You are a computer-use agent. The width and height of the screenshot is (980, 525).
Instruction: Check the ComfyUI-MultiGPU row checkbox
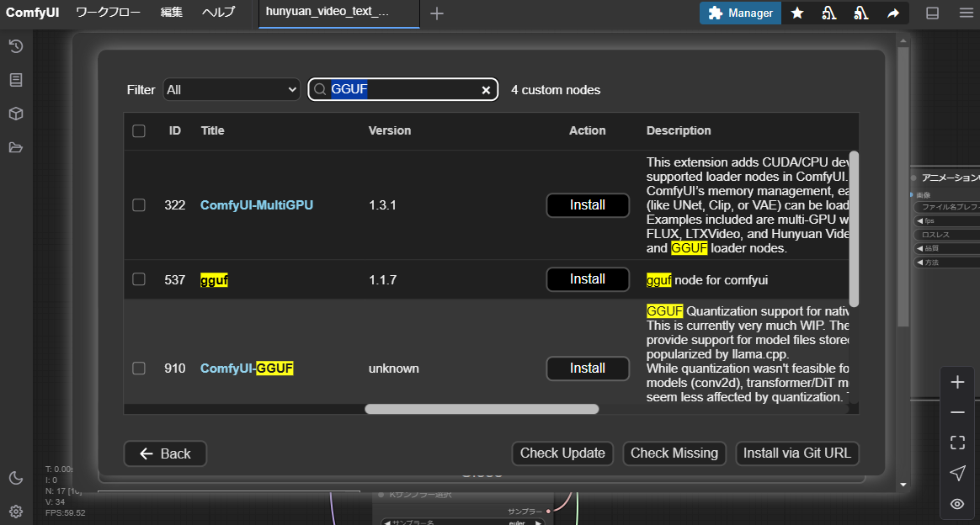click(139, 204)
